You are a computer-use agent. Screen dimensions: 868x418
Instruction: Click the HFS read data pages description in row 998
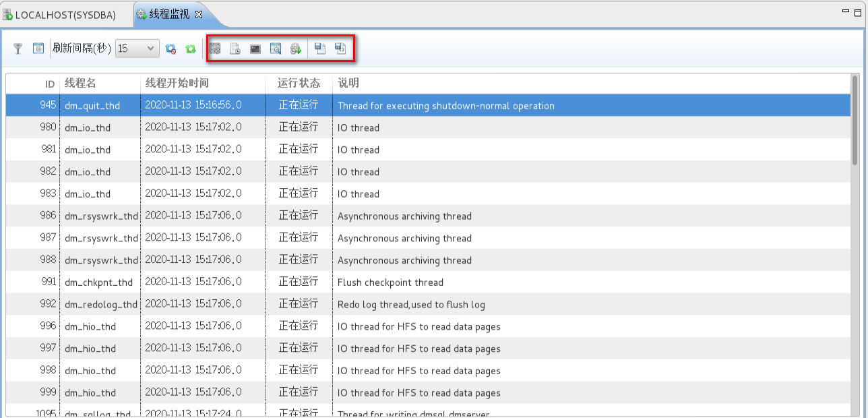click(x=419, y=371)
